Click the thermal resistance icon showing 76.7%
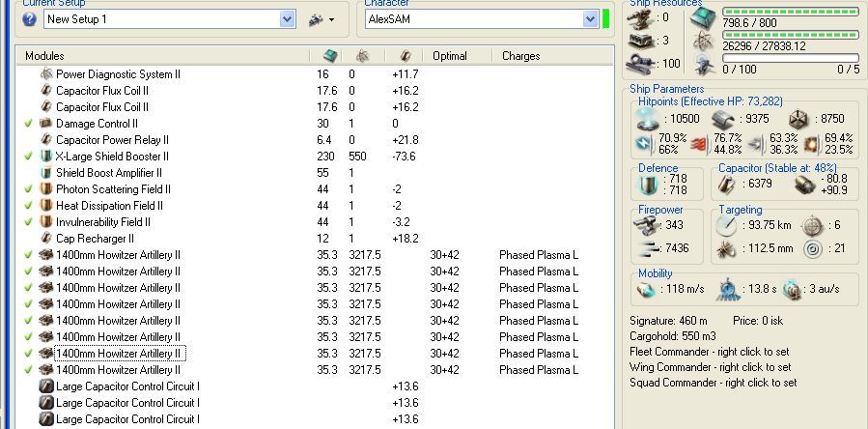This screenshot has width=868, height=429. click(x=700, y=144)
